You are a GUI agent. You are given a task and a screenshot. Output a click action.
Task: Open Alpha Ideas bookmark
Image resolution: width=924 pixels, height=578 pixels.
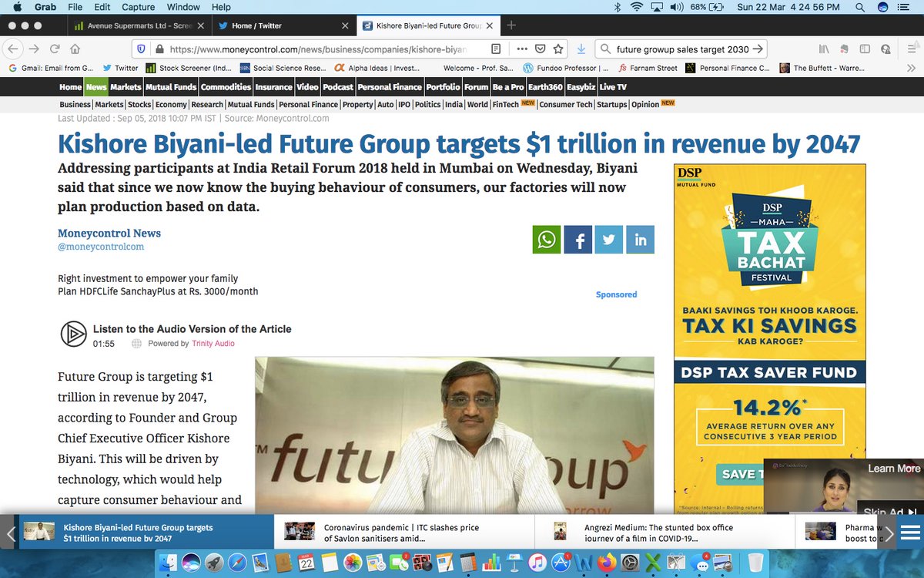[x=377, y=68]
